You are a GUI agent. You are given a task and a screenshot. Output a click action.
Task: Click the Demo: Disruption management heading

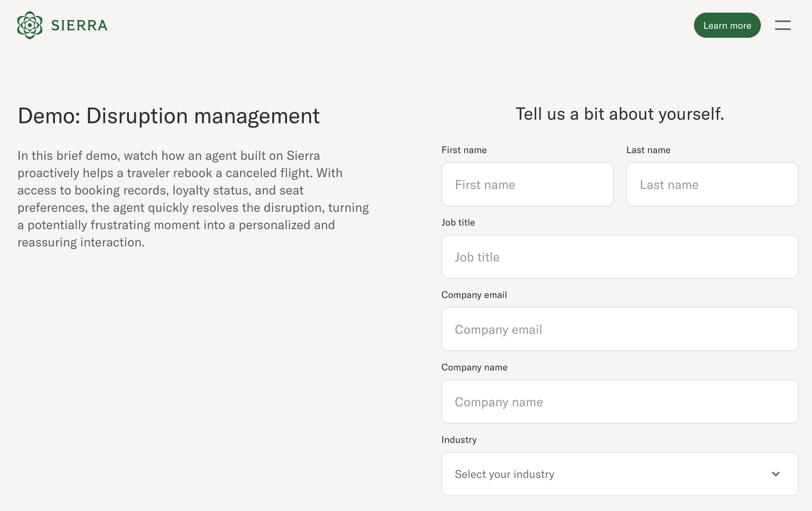tap(169, 116)
